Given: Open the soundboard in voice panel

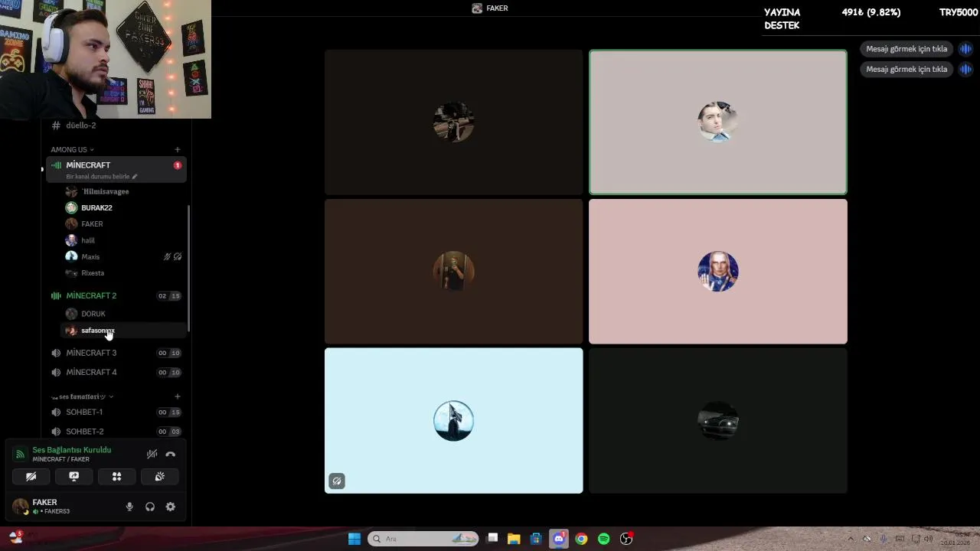Looking at the screenshot, I should tap(160, 476).
